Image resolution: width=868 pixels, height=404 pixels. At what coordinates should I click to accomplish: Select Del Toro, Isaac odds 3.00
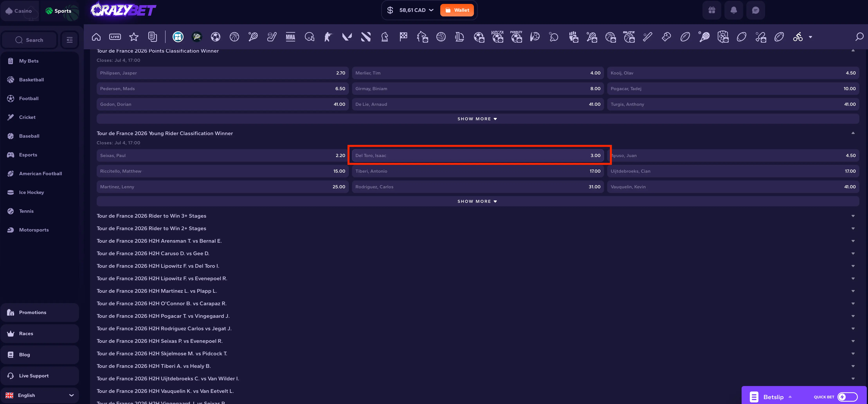pyautogui.click(x=477, y=155)
